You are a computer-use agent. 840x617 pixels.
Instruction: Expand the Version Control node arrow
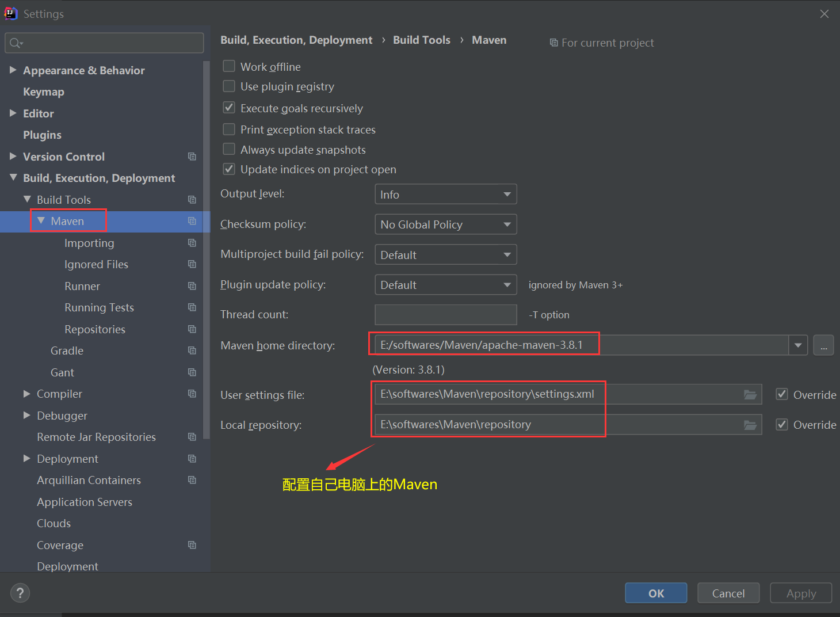pos(13,156)
